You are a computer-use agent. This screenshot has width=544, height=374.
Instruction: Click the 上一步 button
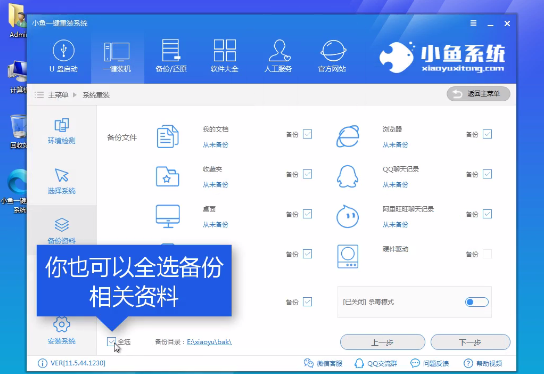click(x=382, y=342)
